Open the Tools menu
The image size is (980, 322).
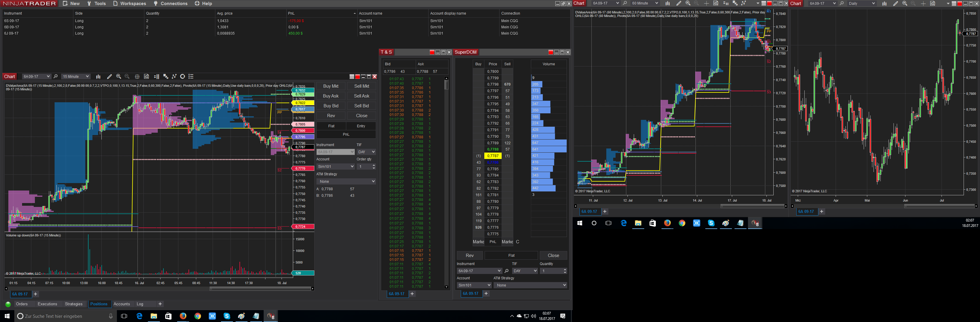click(96, 3)
